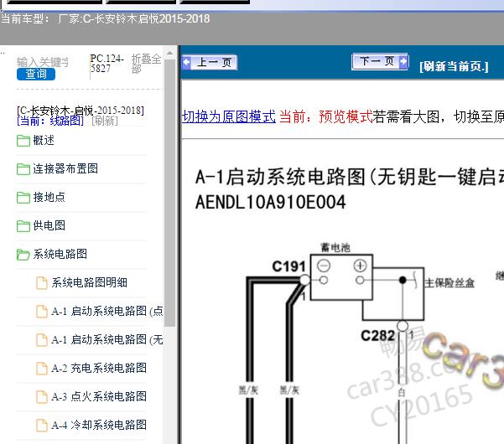Open A-3 点火系统电路图 entry
The image size is (504, 444).
point(99,396)
